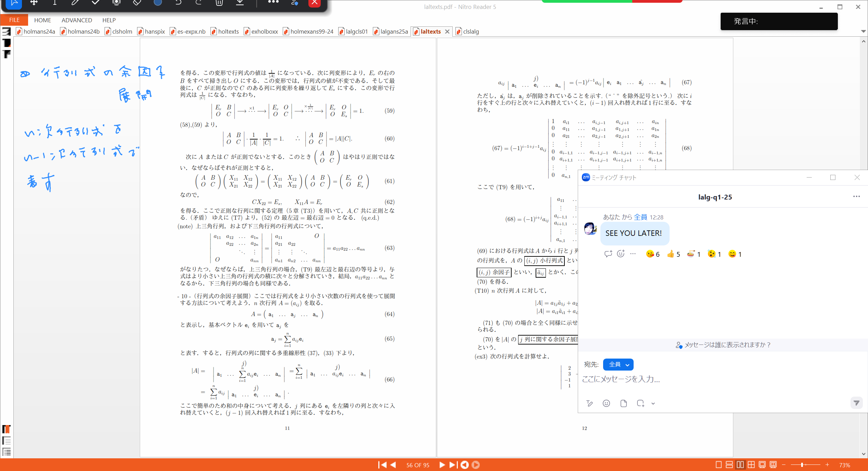The height and width of the screenshot is (471, 868).
Task: Click the orange FILE button
Action: [x=14, y=20]
